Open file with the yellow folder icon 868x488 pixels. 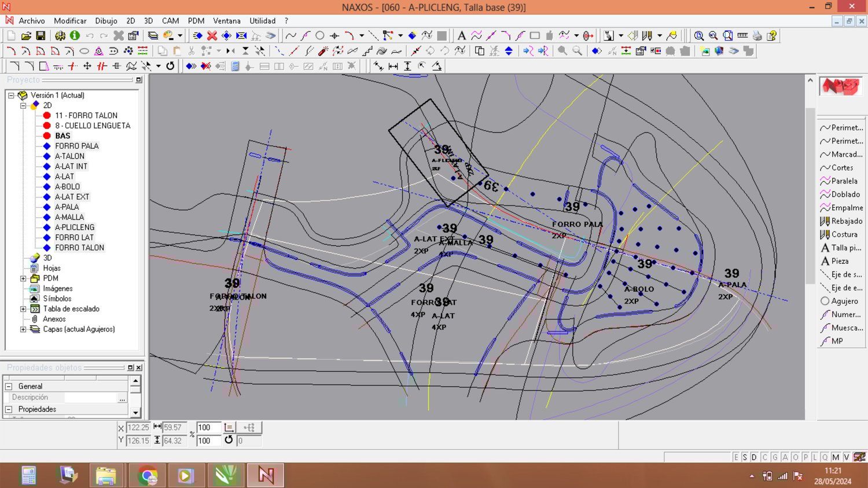(x=26, y=36)
